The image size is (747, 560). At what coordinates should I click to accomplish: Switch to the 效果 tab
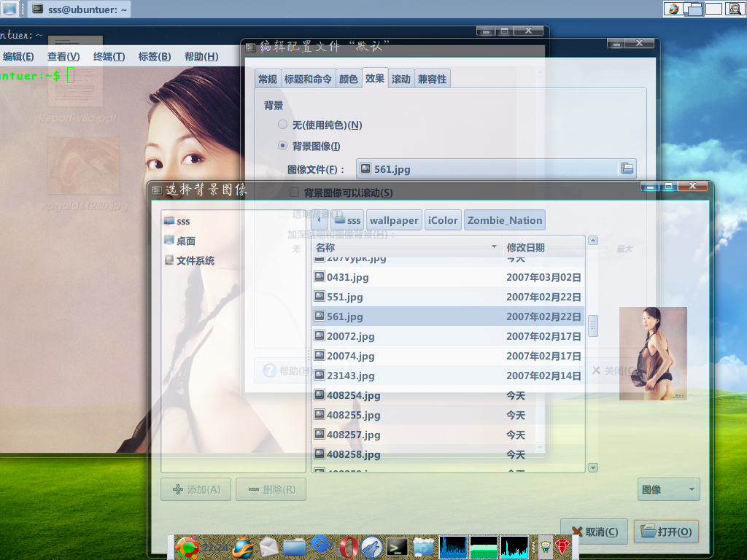point(375,78)
